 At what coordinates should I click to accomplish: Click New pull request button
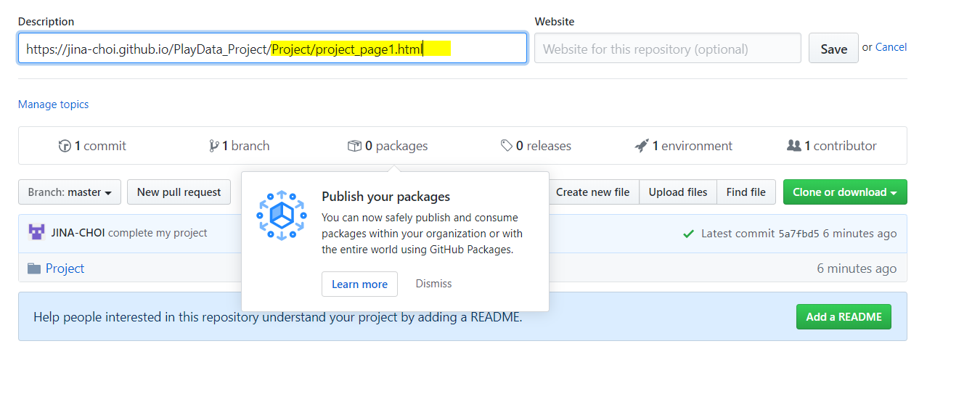[179, 192]
